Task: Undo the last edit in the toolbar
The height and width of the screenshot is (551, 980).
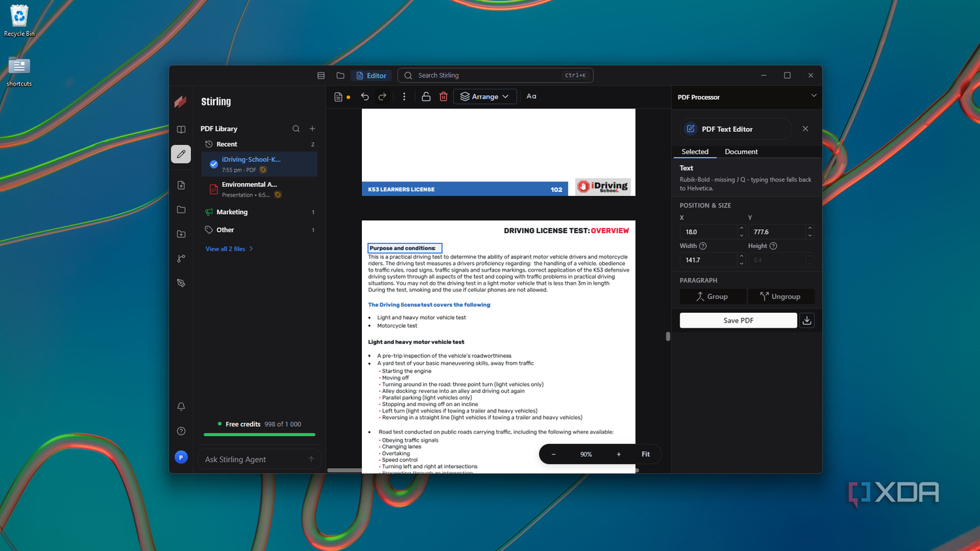Action: (x=365, y=97)
